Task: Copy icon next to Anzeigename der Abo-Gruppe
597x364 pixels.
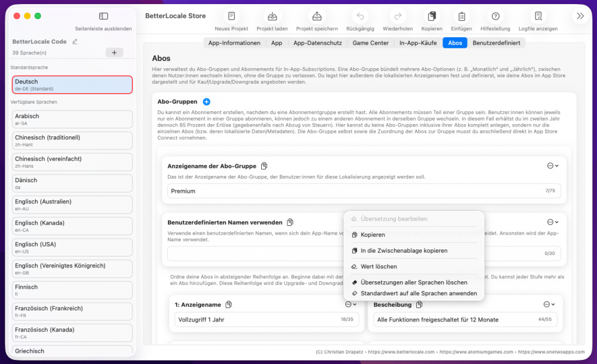Action: (x=264, y=166)
